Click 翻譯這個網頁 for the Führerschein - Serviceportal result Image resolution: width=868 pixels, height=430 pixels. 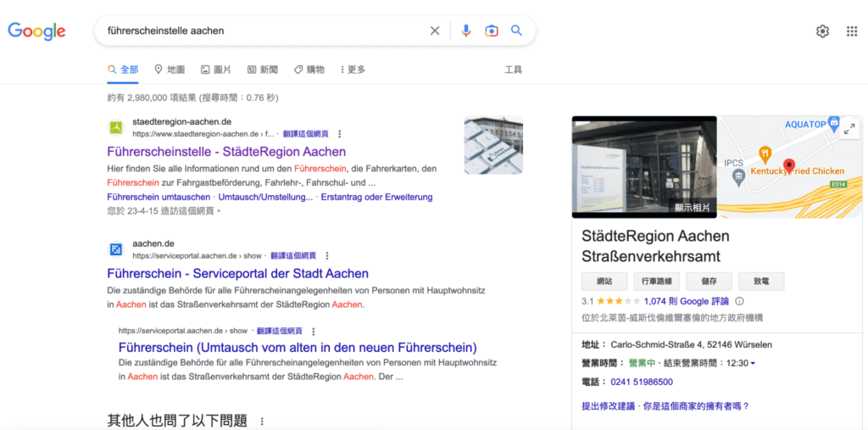click(x=293, y=256)
